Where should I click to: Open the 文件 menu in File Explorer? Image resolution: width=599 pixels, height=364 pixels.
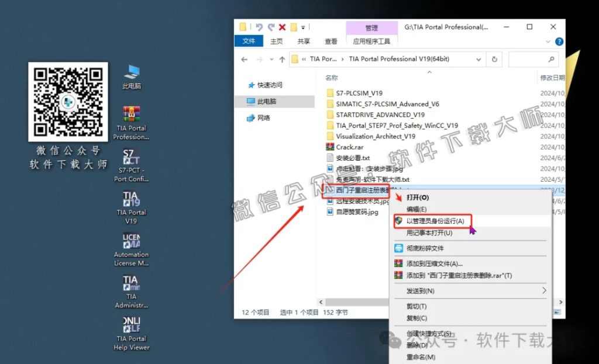click(249, 41)
